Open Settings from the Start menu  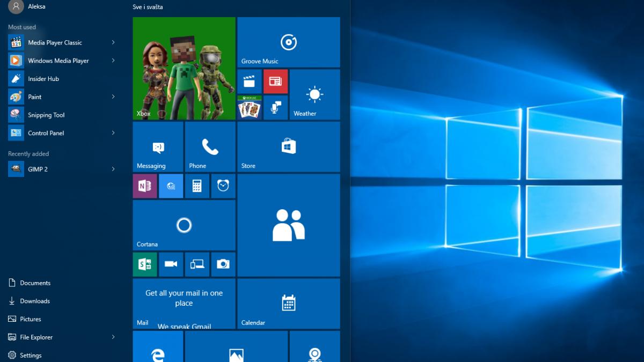[31, 355]
